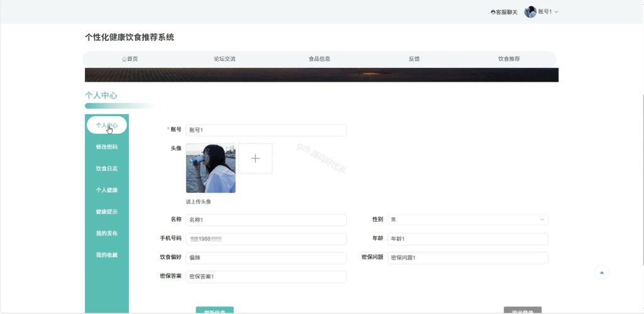644x314 pixels.
Task: Open the 性别 dropdown
Action: click(x=468, y=220)
